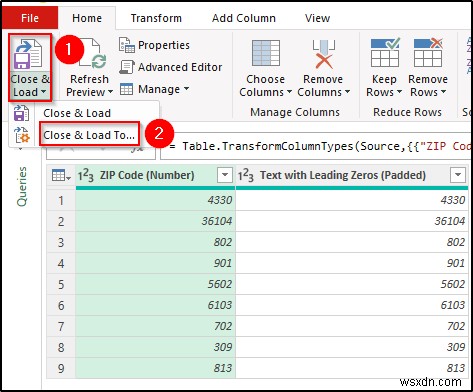Click ZIP Code cell 5602
The image size is (473, 392).
155,284
